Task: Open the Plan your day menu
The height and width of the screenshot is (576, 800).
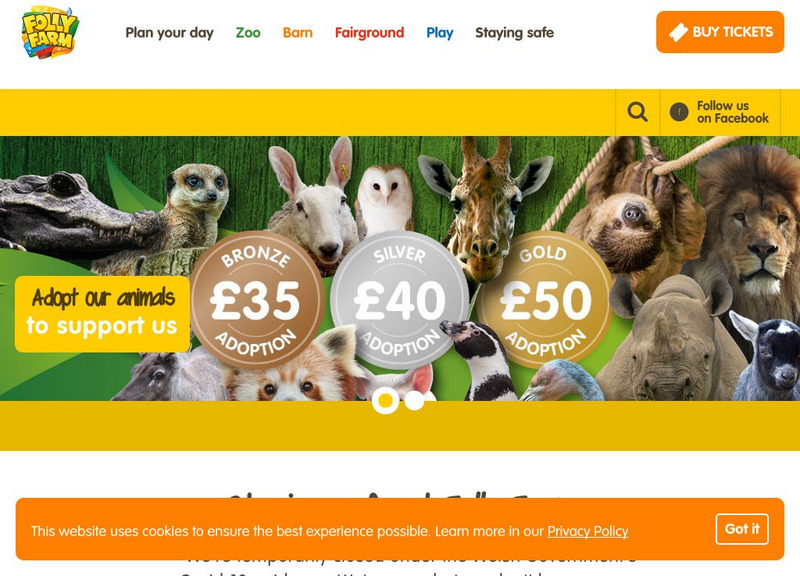Action: tap(169, 33)
